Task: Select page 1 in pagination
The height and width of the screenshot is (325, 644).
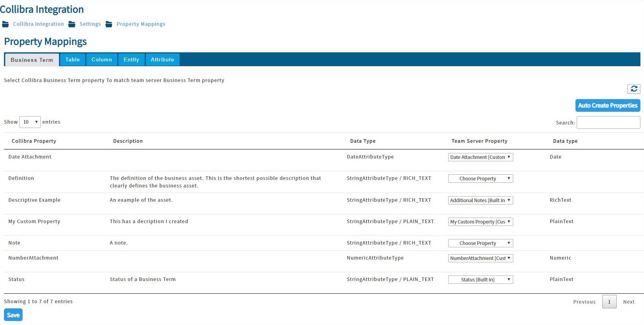Action: tap(610, 302)
